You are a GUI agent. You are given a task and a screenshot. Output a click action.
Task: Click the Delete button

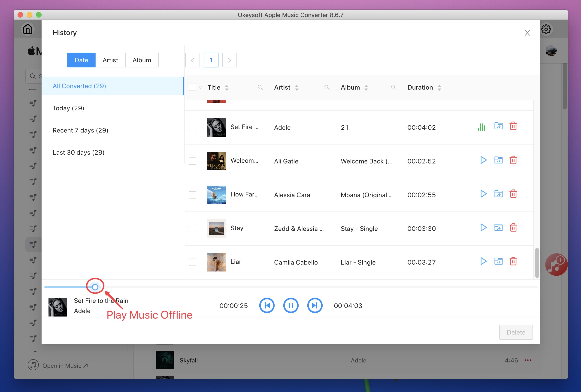coord(516,332)
